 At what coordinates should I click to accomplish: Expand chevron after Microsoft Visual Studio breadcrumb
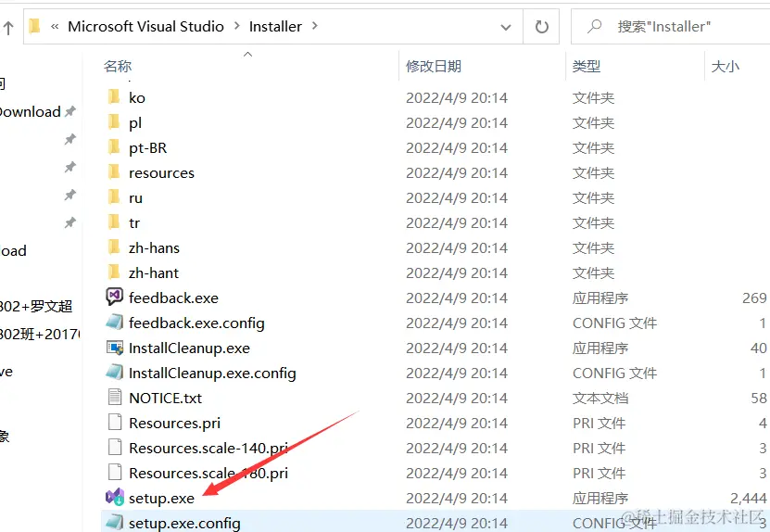pyautogui.click(x=236, y=26)
